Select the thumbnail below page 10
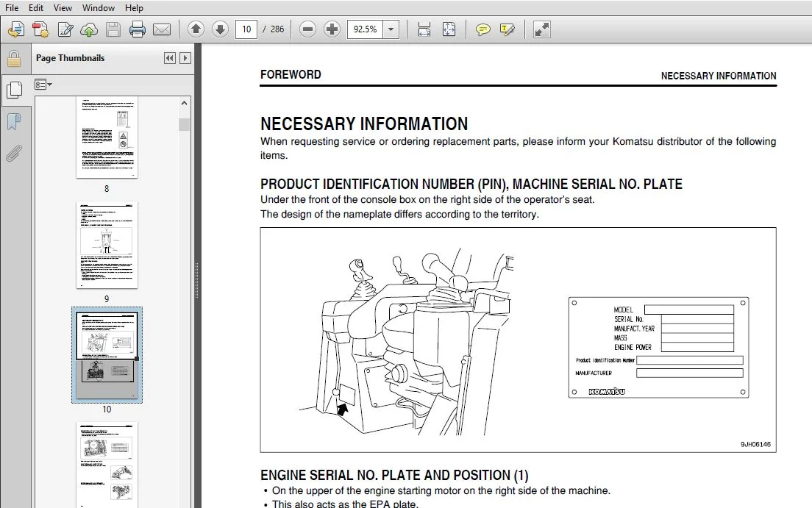Image resolution: width=812 pixels, height=508 pixels. (107, 465)
